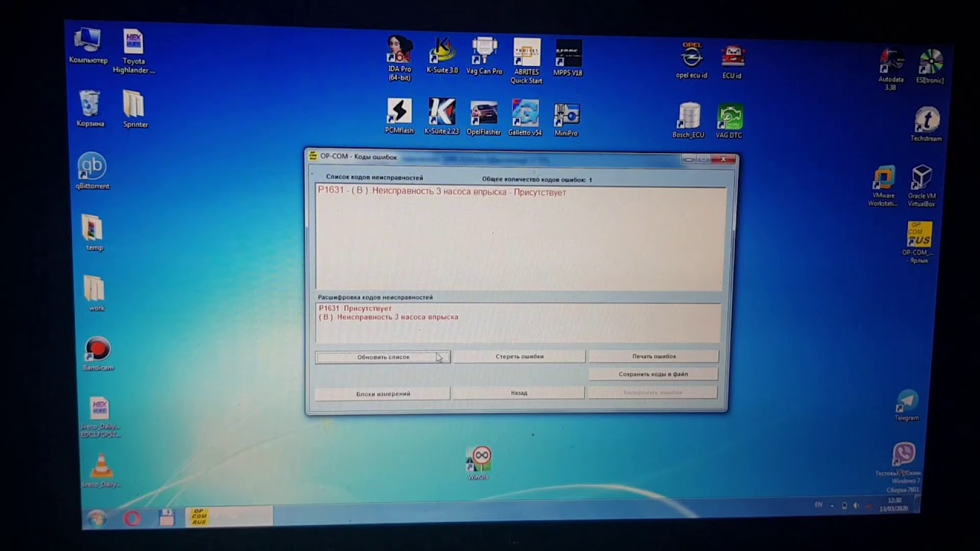
Task: Launch Vag Can Pro shortcut
Action: coord(484,56)
